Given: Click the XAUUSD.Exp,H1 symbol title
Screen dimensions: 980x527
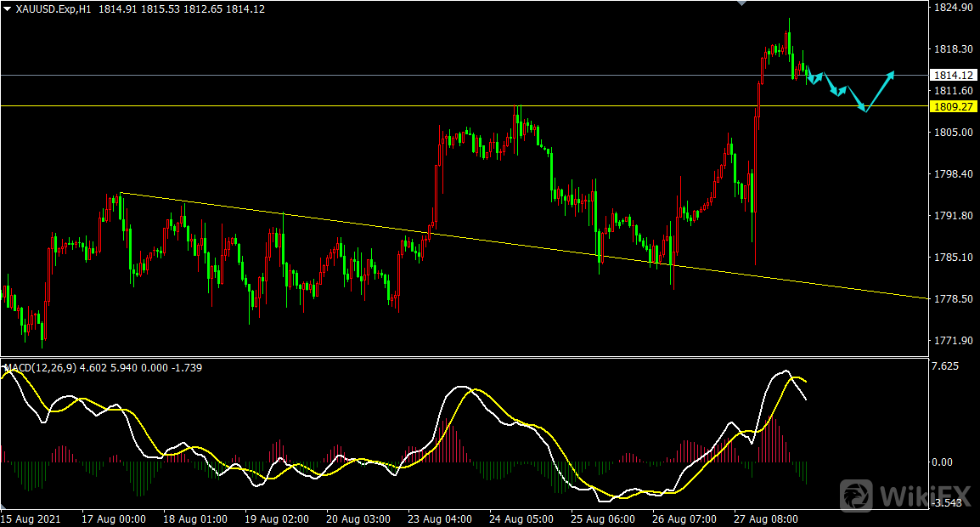Looking at the screenshot, I should tap(54, 8).
